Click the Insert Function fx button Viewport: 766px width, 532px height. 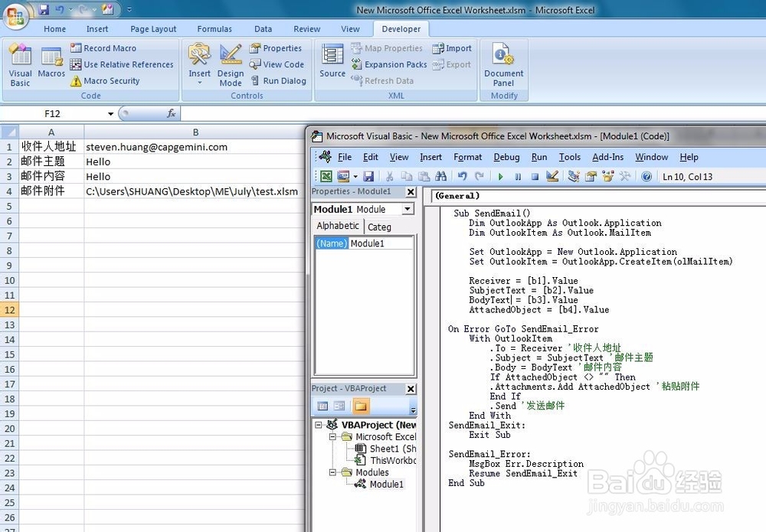coord(171,114)
